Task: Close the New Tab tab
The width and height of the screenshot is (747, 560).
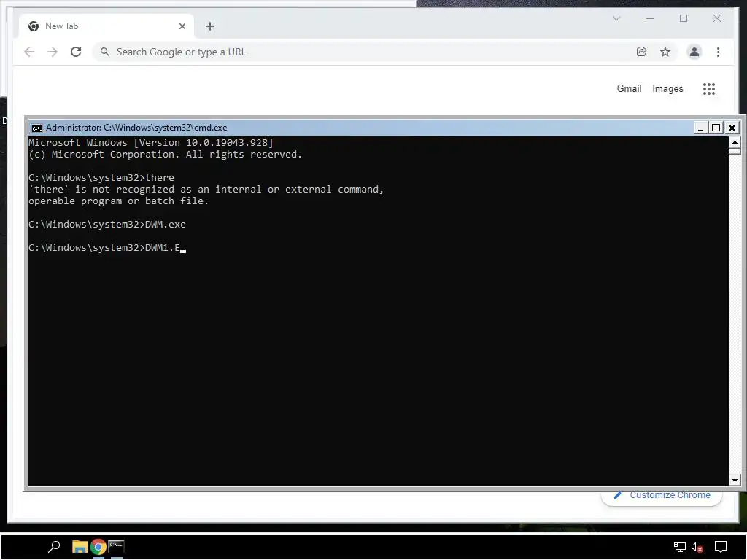Action: point(182,26)
